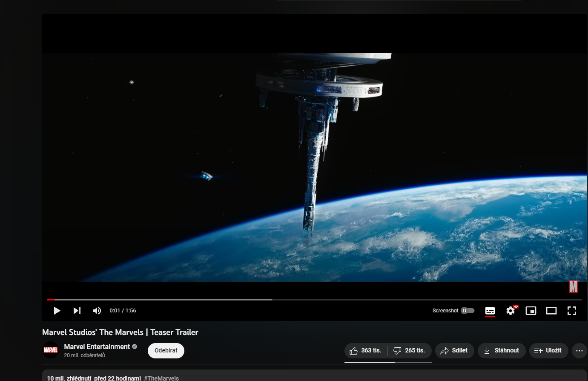588x381 pixels.
Task: Dislike the video with thumbs down
Action: pyautogui.click(x=409, y=351)
